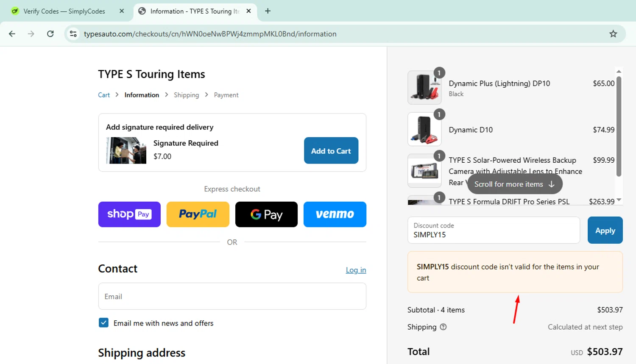
Task: Close the Information TYPE S Touring tab
Action: coord(248,11)
